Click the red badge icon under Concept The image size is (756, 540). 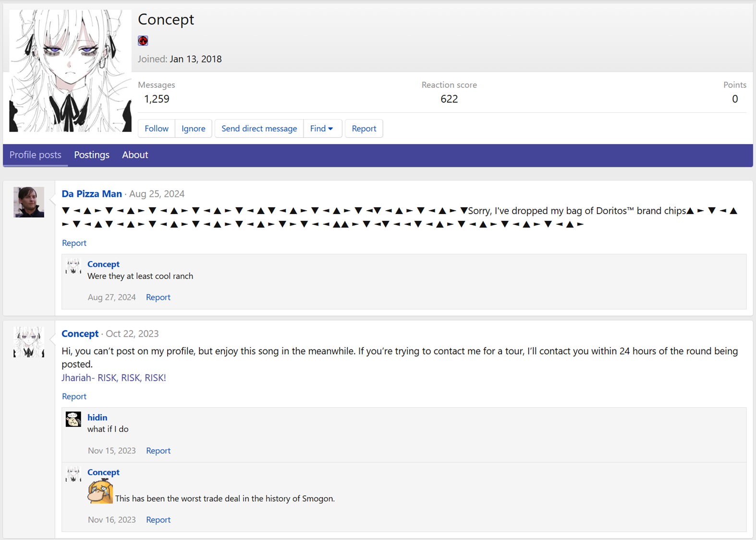(143, 41)
